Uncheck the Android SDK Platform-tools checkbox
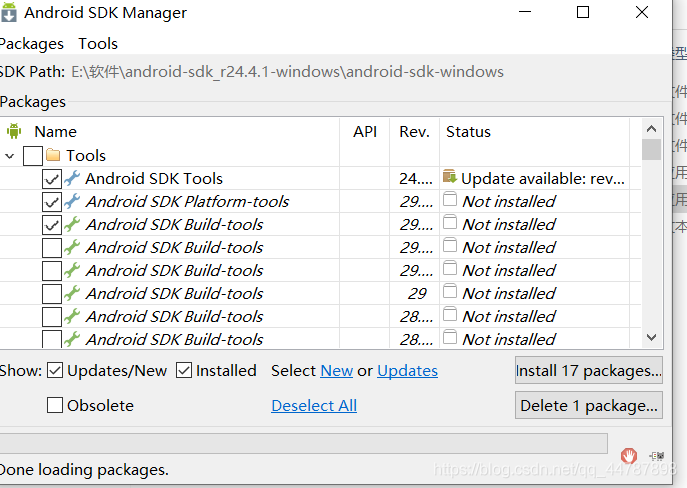The width and height of the screenshot is (687, 488). point(52,202)
